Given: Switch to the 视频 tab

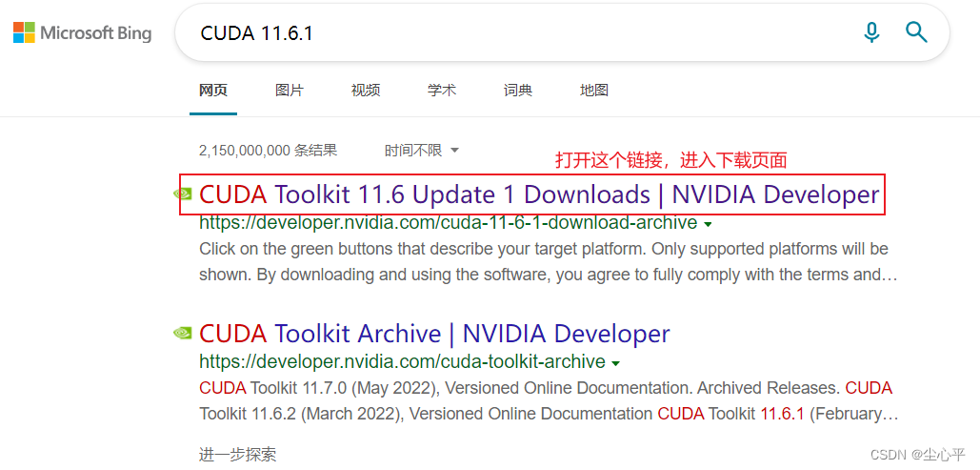Looking at the screenshot, I should 366,91.
